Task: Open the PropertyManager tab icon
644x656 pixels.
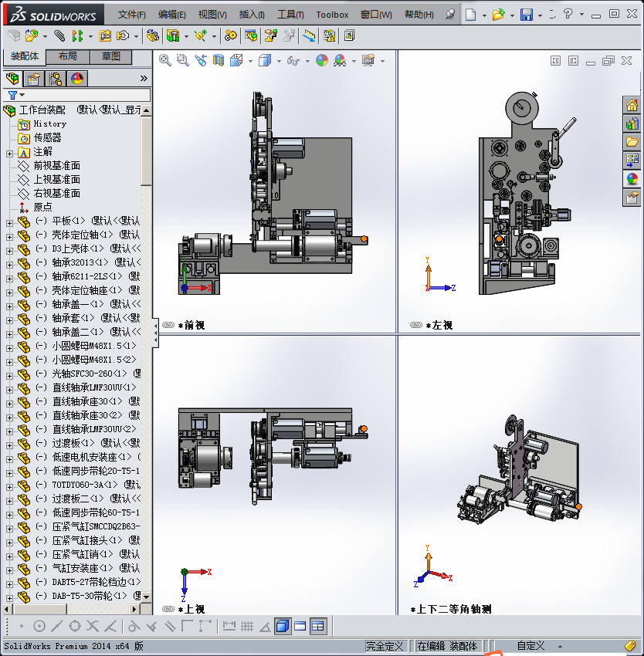Action: (34, 78)
